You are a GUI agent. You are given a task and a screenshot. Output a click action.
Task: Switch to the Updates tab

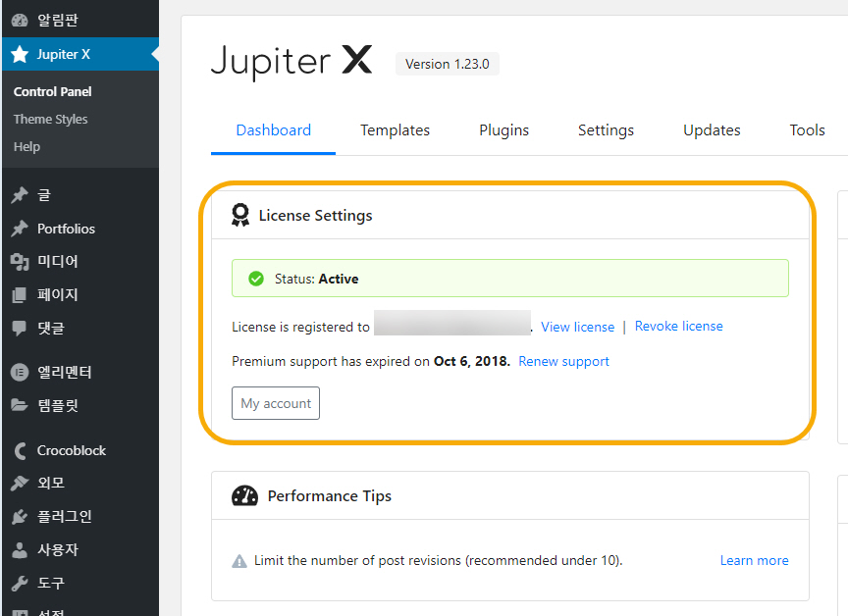tap(712, 130)
